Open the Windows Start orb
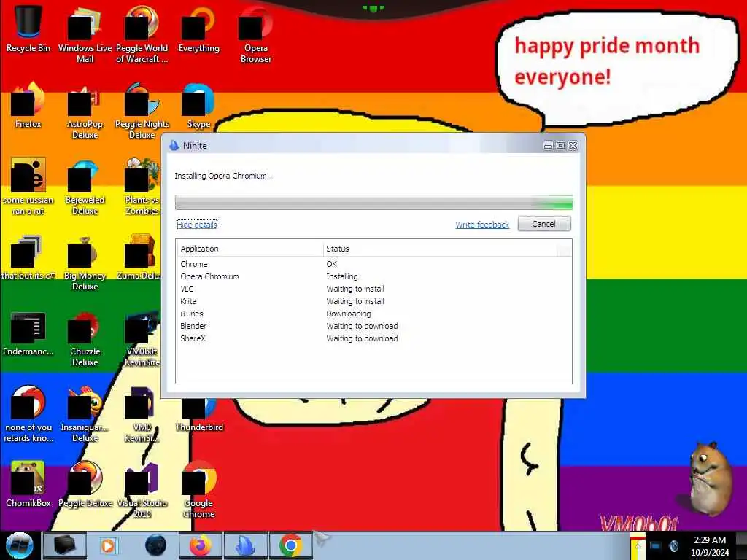747x560 pixels. point(20,545)
